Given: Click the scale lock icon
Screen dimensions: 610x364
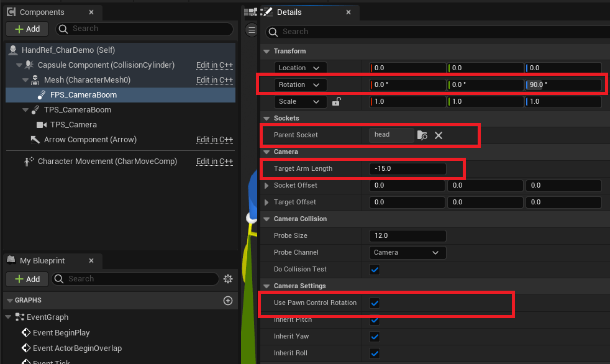Looking at the screenshot, I should point(336,102).
